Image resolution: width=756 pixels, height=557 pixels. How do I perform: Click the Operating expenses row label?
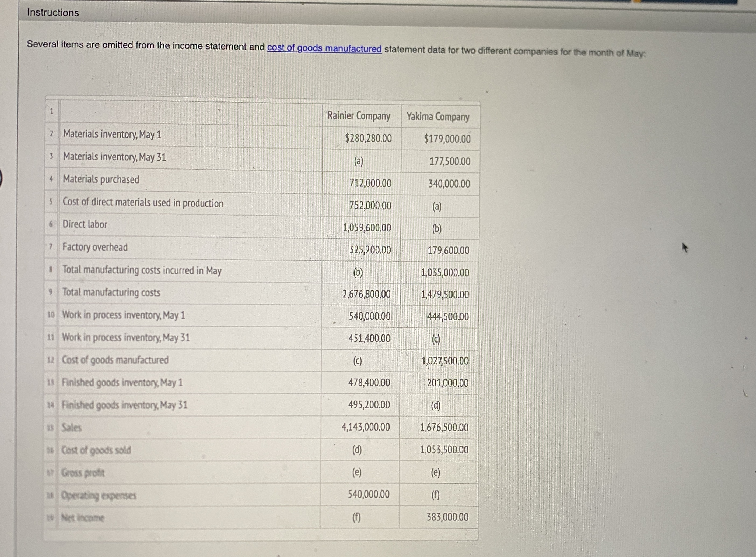(99, 495)
